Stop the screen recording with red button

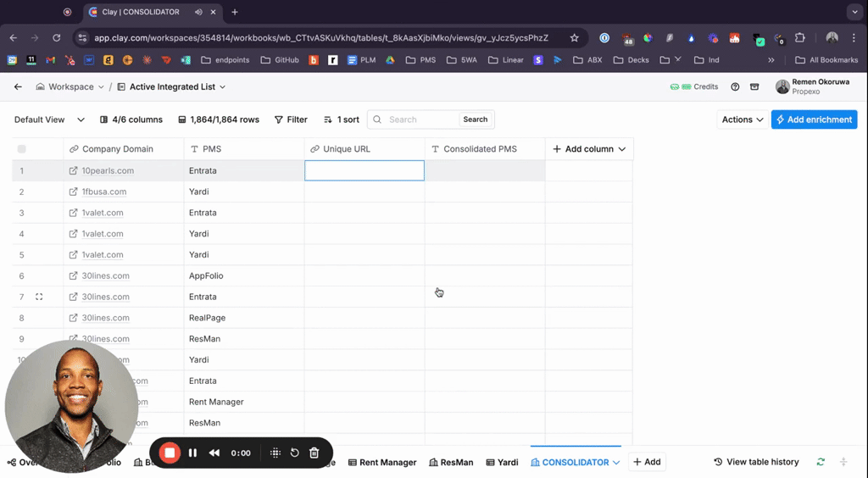pyautogui.click(x=170, y=453)
